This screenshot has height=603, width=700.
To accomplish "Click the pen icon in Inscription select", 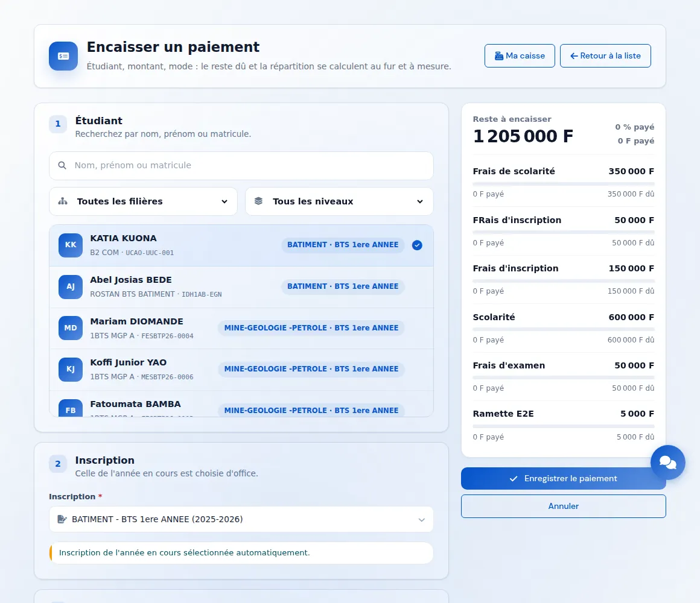I will pyautogui.click(x=62, y=519).
